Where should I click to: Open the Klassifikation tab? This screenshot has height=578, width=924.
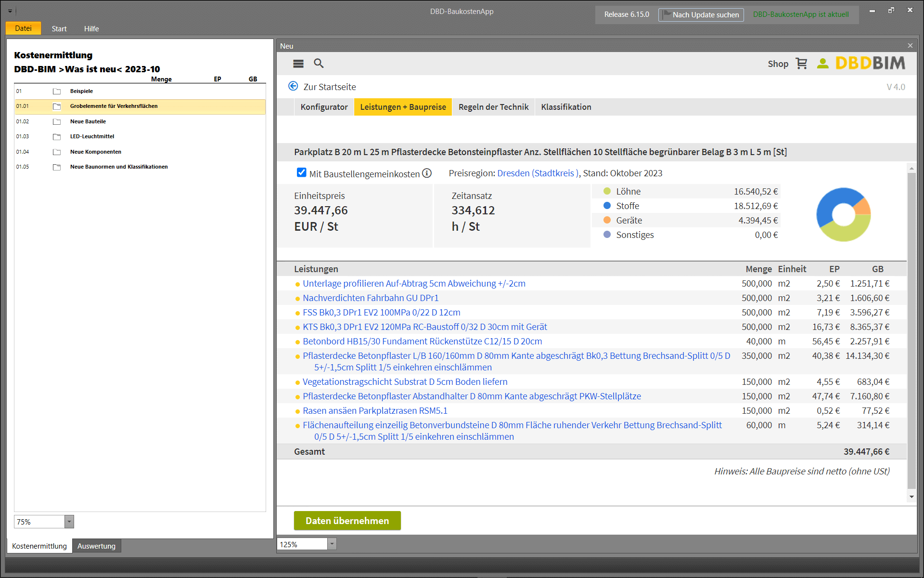pyautogui.click(x=566, y=107)
